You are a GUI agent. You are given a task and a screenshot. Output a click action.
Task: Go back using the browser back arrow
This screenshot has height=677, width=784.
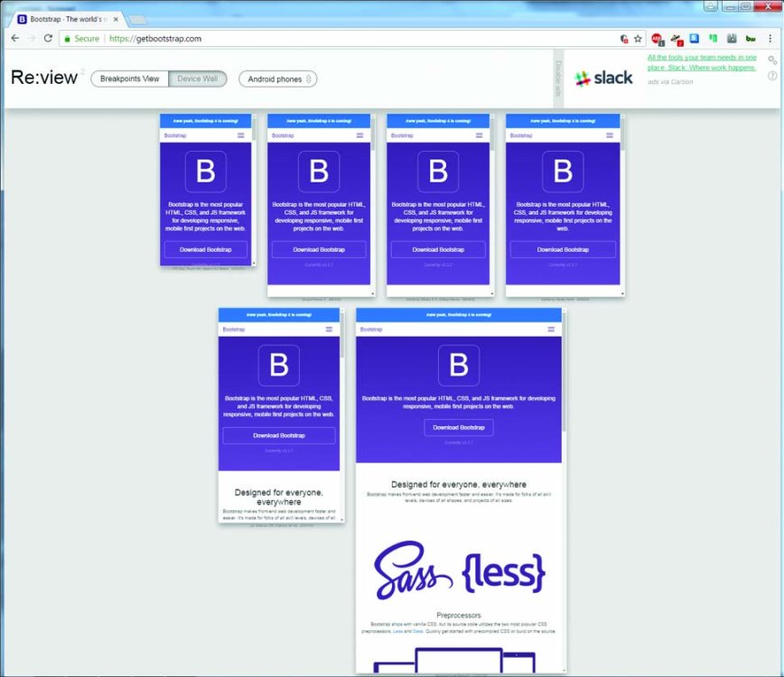pos(15,39)
